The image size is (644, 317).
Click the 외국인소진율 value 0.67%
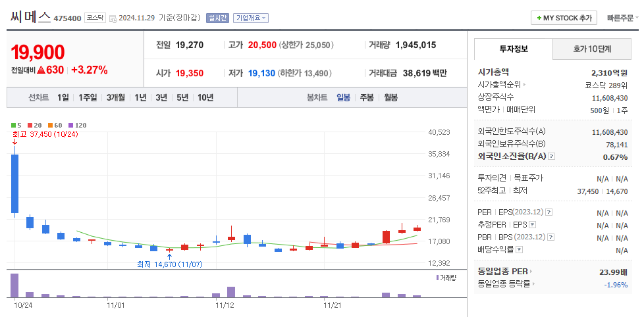click(x=615, y=157)
